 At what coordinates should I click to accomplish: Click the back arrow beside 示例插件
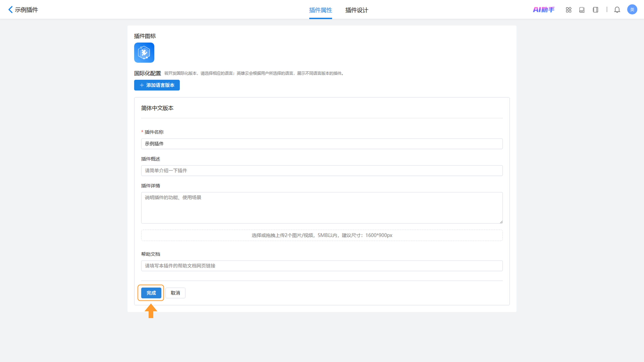(10, 10)
